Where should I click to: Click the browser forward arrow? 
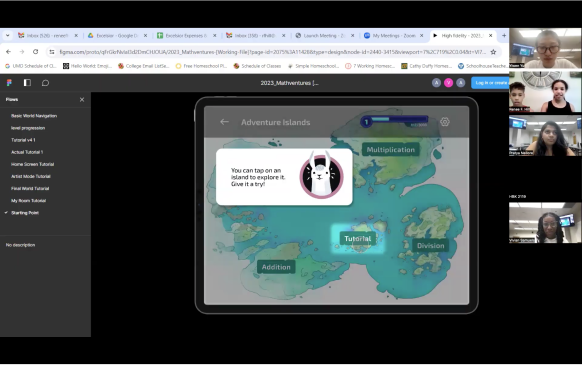click(x=22, y=52)
